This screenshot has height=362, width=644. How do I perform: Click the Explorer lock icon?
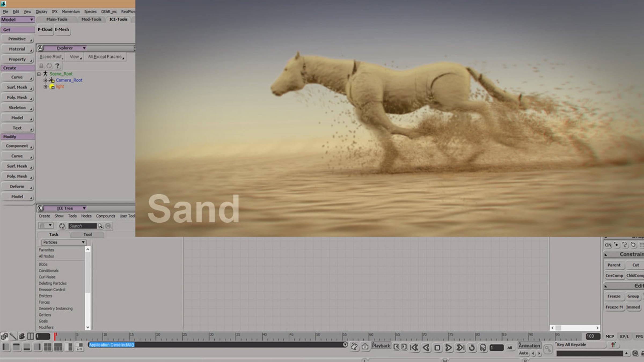point(41,66)
